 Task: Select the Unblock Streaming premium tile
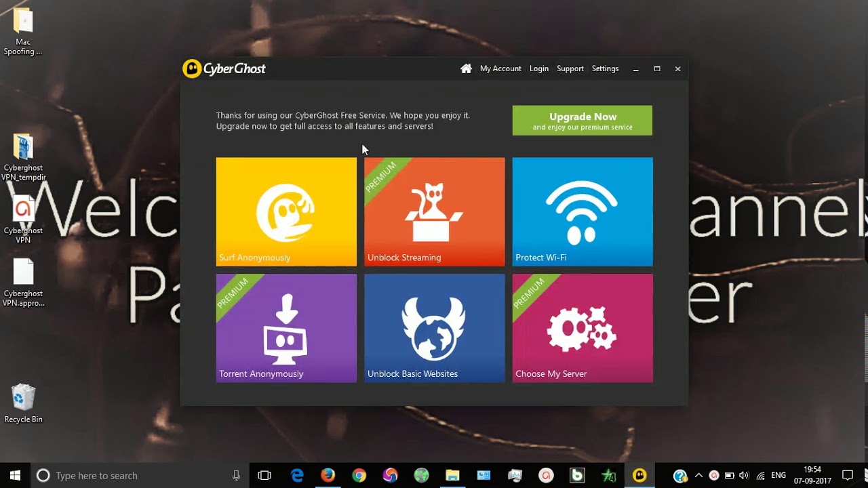click(x=435, y=211)
